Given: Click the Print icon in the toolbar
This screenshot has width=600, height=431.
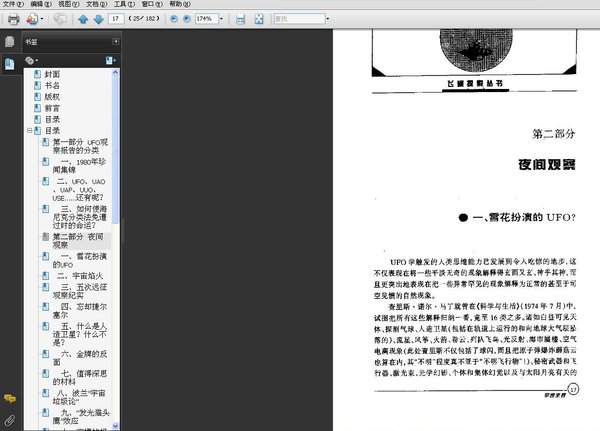Looking at the screenshot, I should [x=14, y=19].
